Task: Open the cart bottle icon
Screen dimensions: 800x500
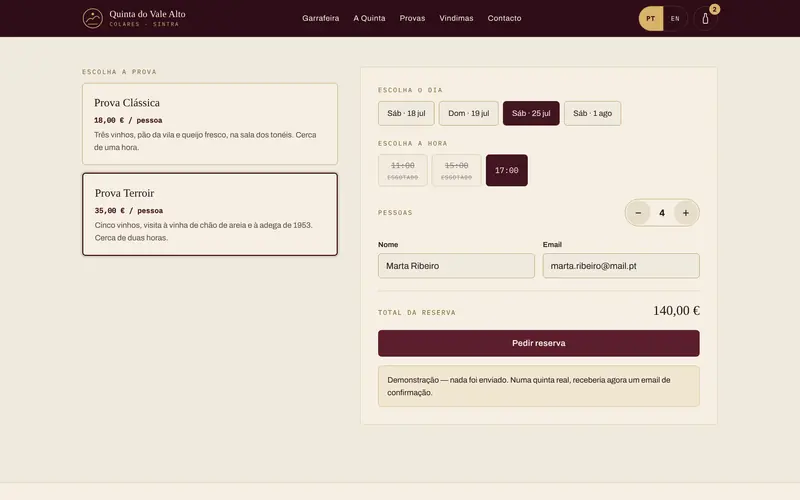Action: click(x=705, y=19)
